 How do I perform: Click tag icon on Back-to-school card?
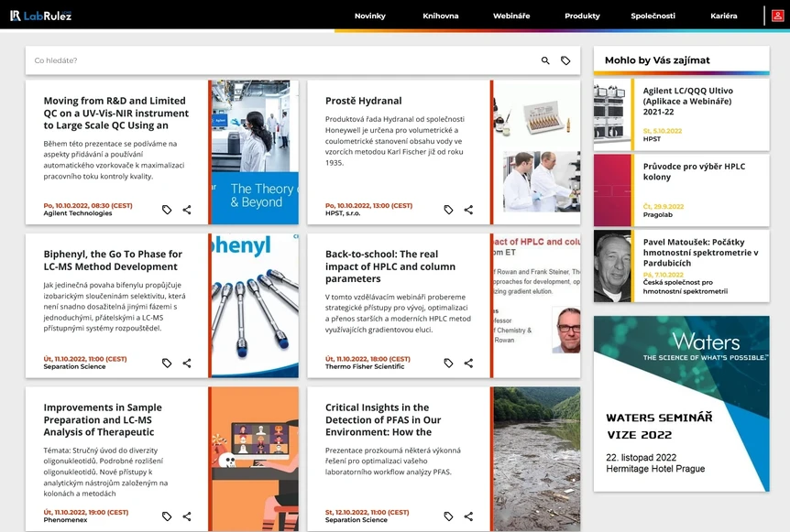(448, 363)
